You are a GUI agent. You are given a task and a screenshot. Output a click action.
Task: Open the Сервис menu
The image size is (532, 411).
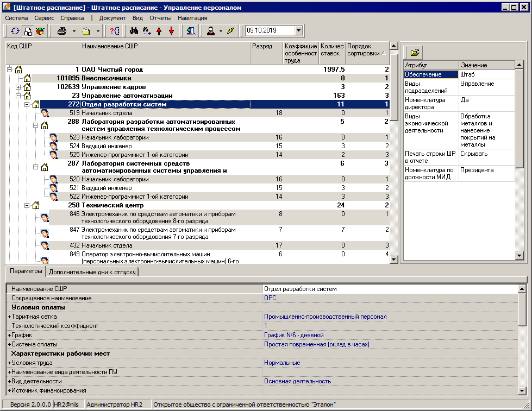(44, 18)
